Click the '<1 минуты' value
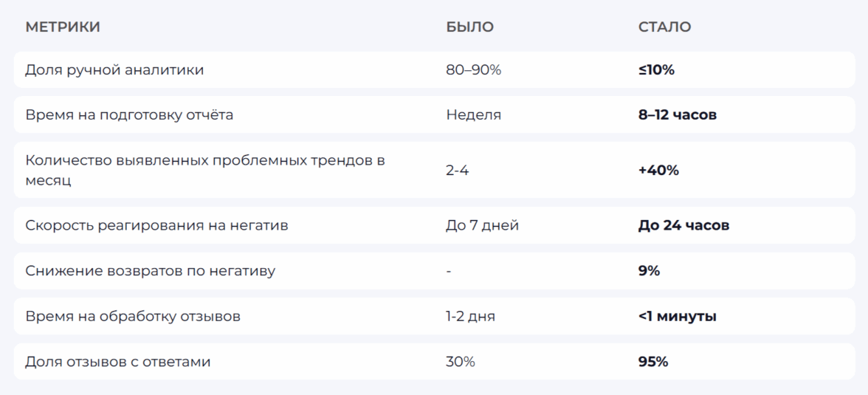868x395 pixels. (677, 317)
